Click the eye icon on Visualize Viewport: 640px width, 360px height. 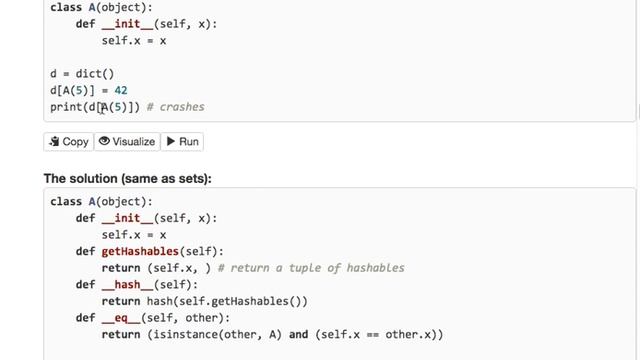pos(104,141)
